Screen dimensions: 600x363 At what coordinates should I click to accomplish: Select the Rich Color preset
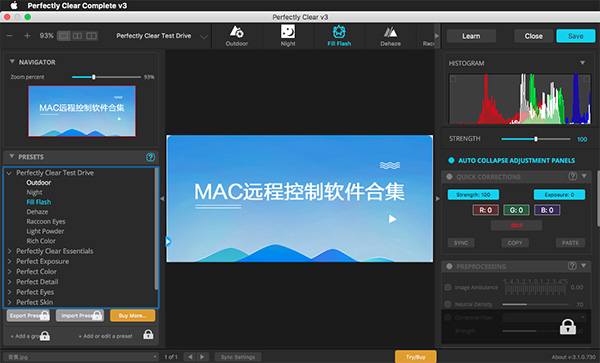click(41, 241)
